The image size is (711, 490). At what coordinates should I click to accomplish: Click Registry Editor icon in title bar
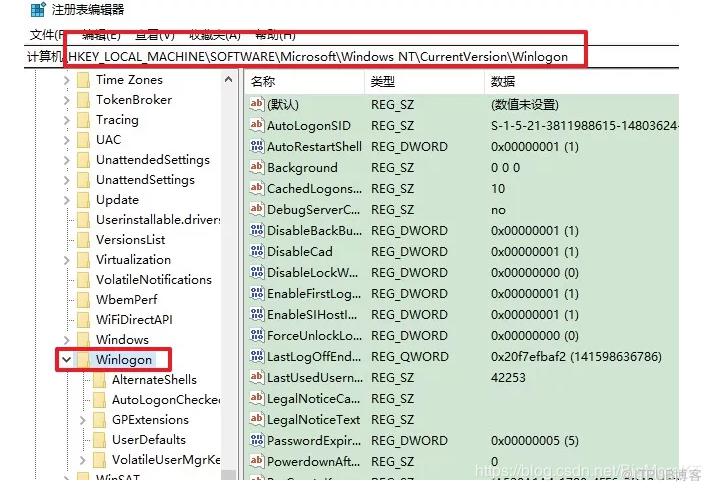pyautogui.click(x=38, y=9)
